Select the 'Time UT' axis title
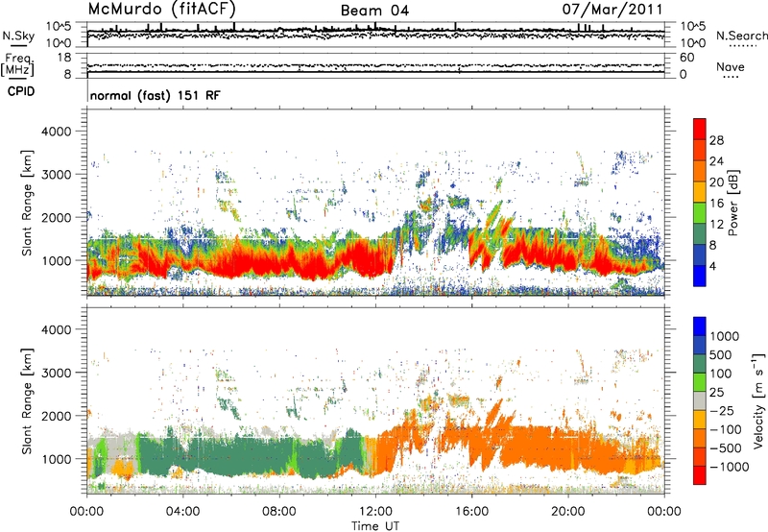The height and width of the screenshot is (532, 768). (x=375, y=526)
